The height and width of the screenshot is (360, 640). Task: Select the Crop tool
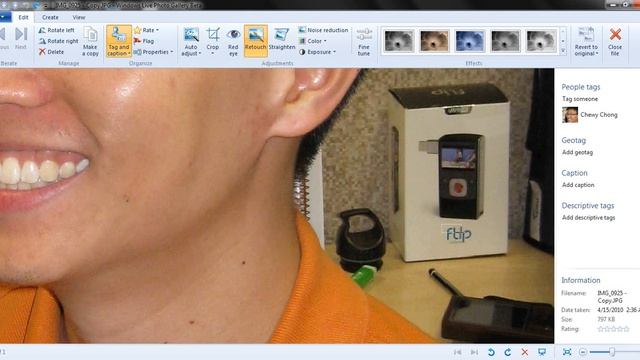tap(213, 41)
